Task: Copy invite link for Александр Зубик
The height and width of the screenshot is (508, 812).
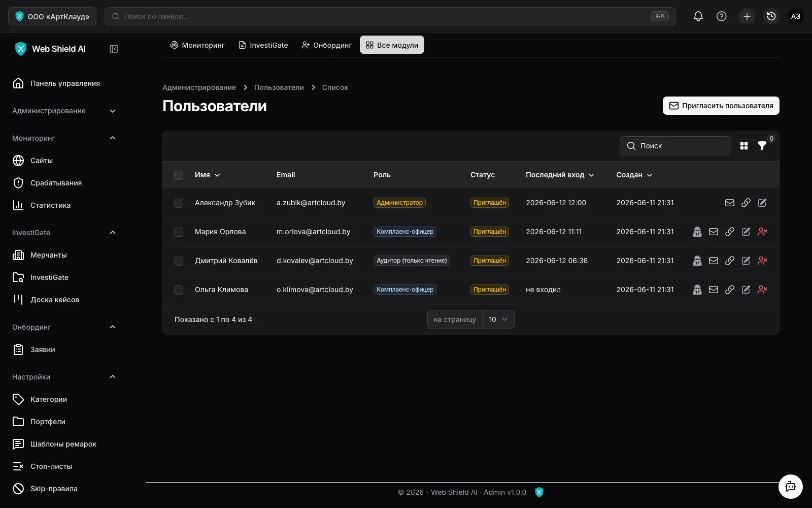Action: coord(746,203)
